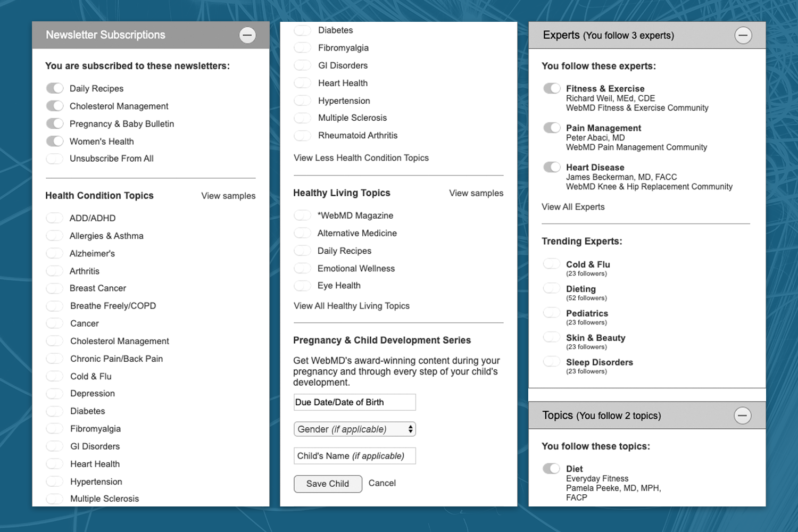Image resolution: width=798 pixels, height=532 pixels.
Task: Enable Cholesterol Management health condition topic
Action: pyautogui.click(x=55, y=341)
